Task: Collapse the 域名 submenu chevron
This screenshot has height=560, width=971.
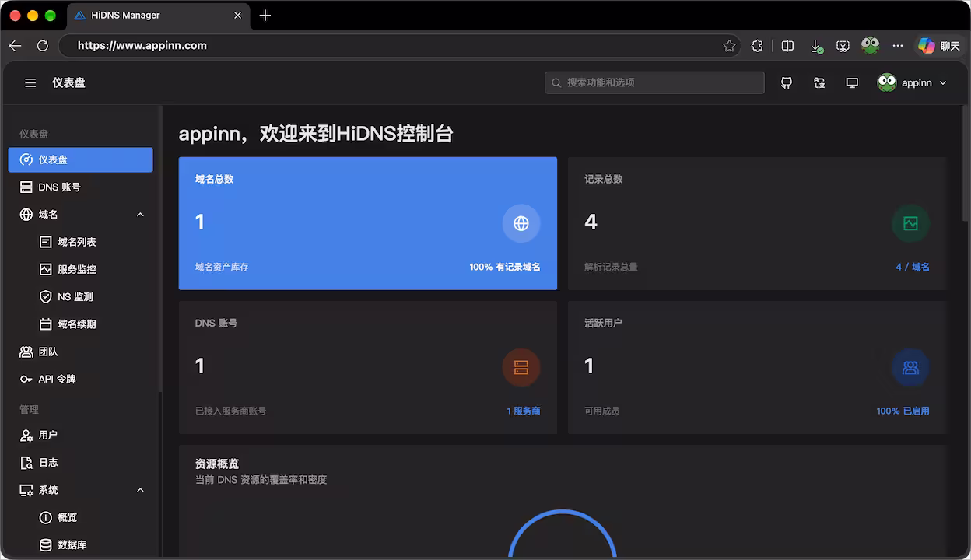Action: click(x=140, y=215)
